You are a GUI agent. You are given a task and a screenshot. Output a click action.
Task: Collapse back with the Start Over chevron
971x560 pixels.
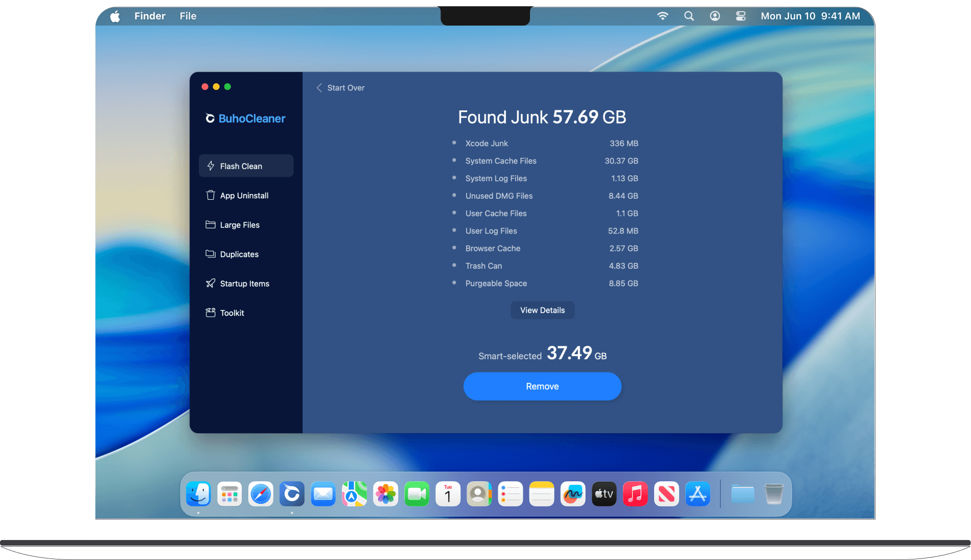[319, 87]
